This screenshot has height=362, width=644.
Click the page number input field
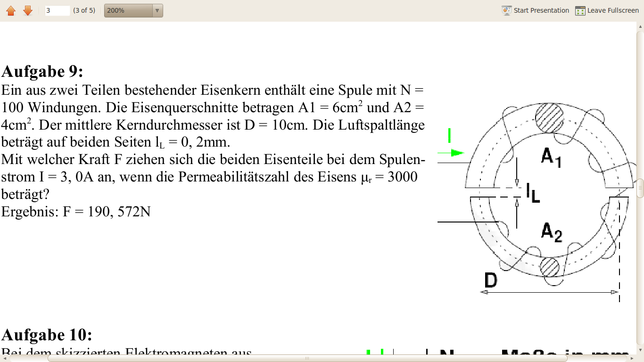click(58, 10)
